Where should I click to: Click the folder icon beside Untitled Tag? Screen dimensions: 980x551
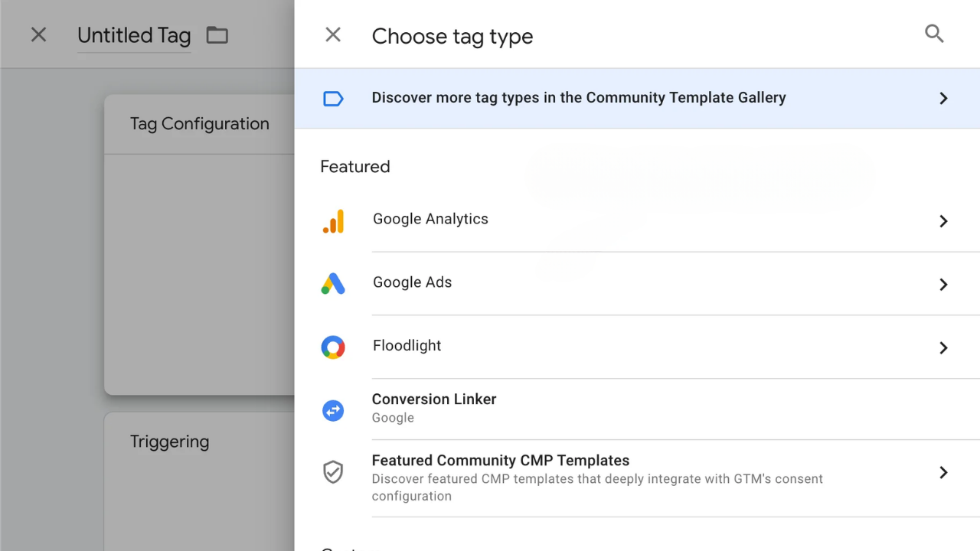pyautogui.click(x=217, y=35)
